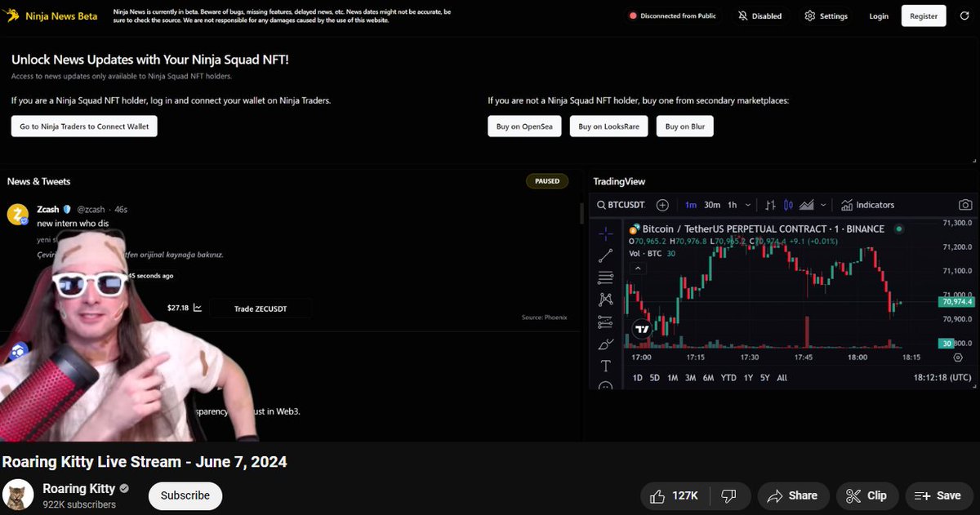Toggle the Disabled notifications bell

(x=760, y=16)
